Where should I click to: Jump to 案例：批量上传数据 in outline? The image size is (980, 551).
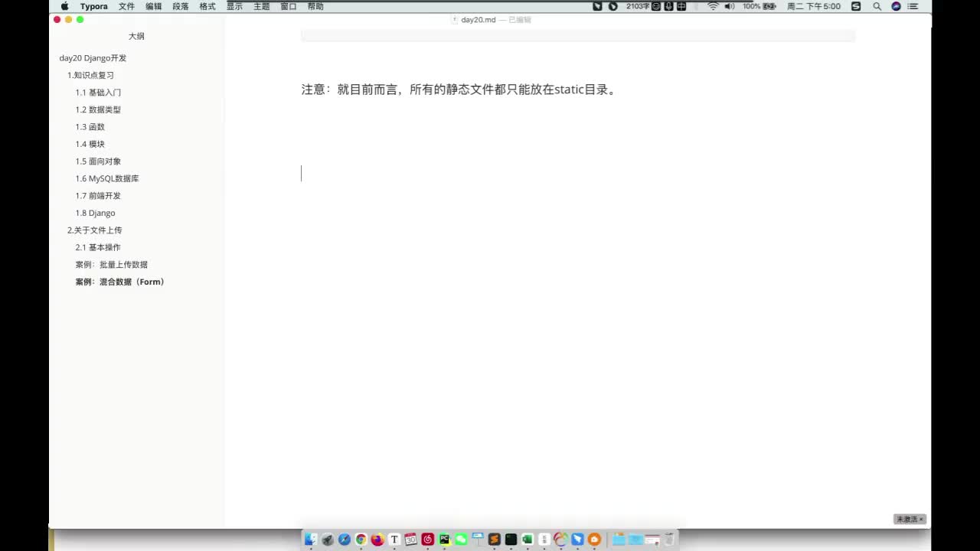(112, 265)
